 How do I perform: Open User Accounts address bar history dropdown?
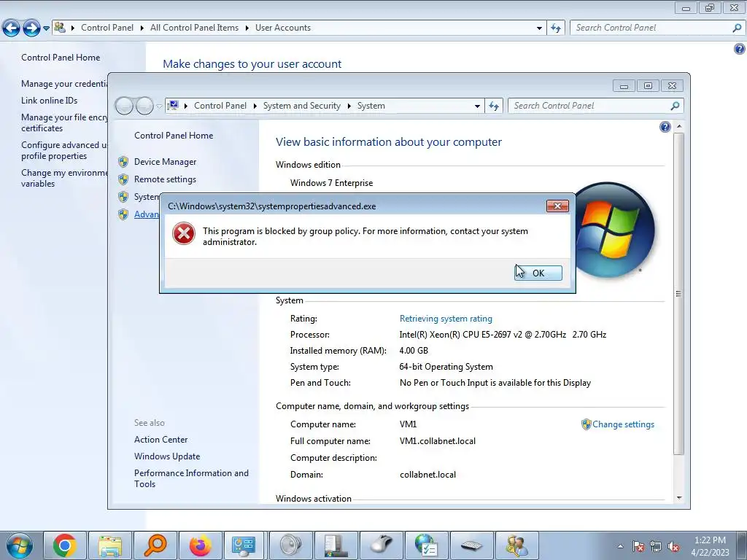tap(539, 28)
